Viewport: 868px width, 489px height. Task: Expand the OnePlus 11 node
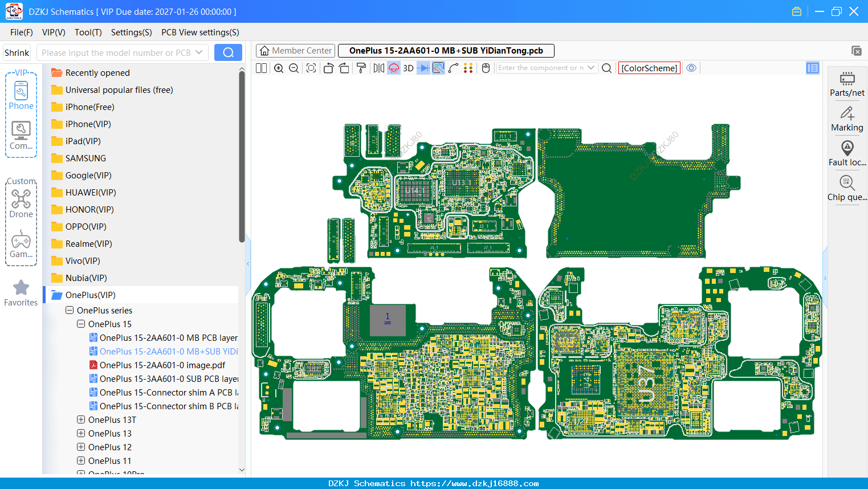click(x=81, y=461)
